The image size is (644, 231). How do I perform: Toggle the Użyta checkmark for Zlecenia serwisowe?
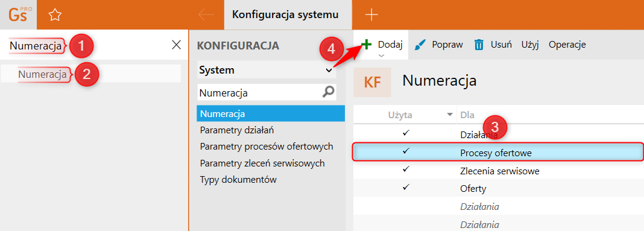pos(406,169)
